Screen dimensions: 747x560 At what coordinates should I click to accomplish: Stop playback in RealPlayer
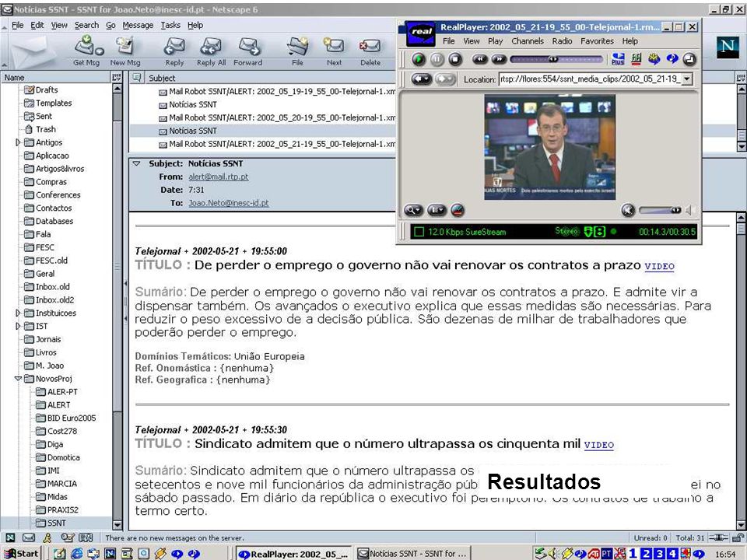(455, 60)
